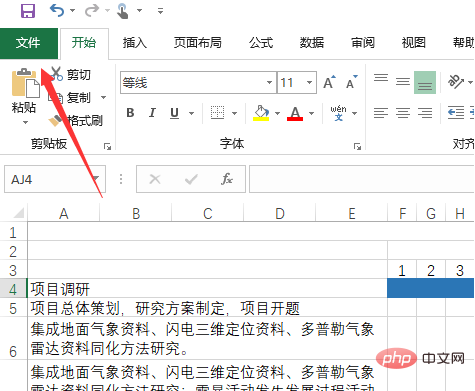Screen dimensions: 475x391
Task: Expand the phonetic guide dropdown arrow
Action: [355, 113]
